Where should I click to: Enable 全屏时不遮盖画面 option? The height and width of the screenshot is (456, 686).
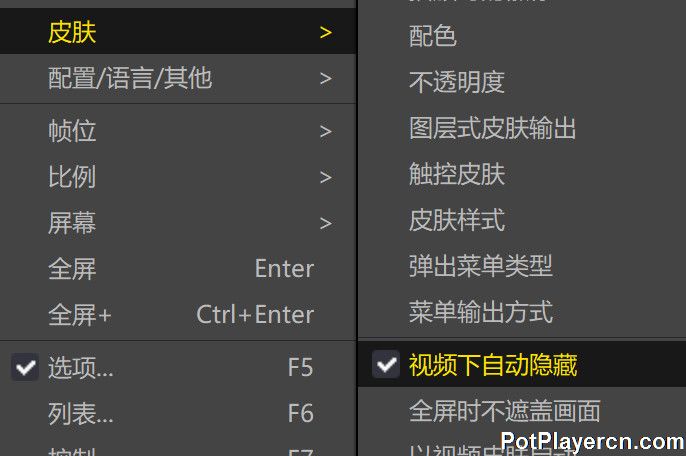[522, 411]
